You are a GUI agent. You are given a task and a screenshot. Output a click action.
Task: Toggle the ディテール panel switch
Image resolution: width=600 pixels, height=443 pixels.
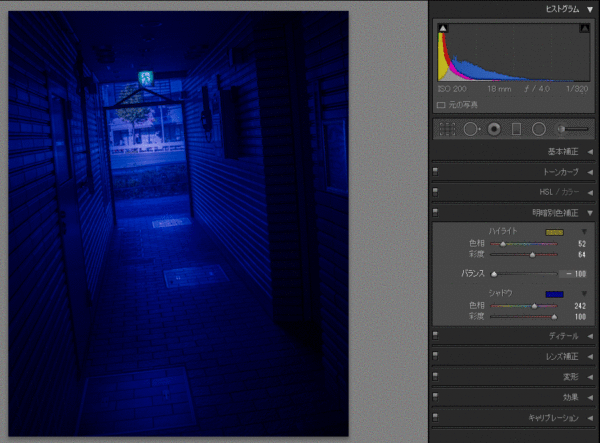tap(435, 336)
